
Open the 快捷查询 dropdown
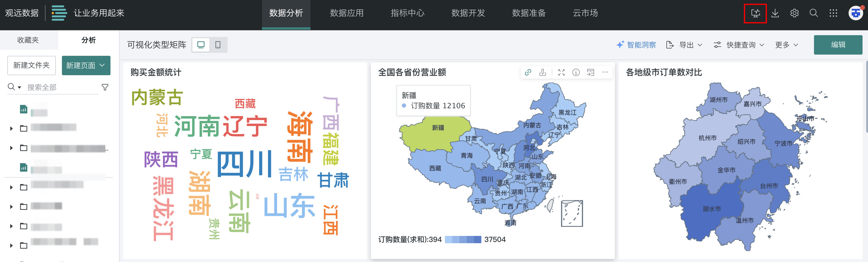point(739,45)
